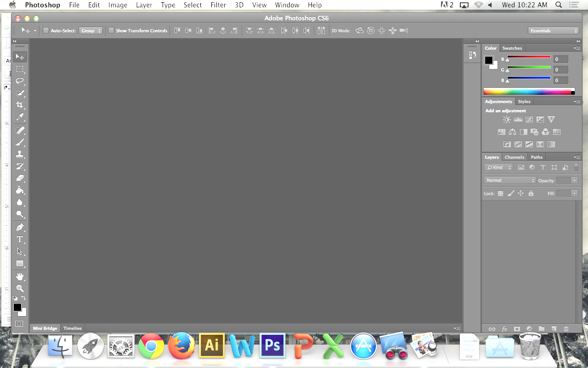The height and width of the screenshot is (368, 588).
Task: Select the Pen tool
Action: pos(20,227)
